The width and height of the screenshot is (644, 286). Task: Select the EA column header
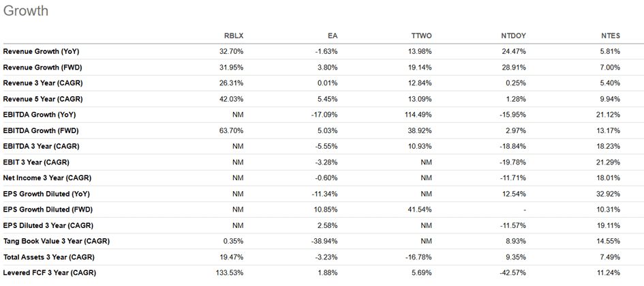pyautogui.click(x=333, y=36)
